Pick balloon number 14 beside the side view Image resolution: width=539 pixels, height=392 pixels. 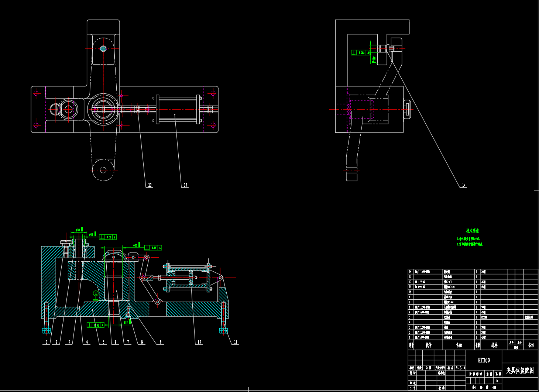[x=464, y=185]
